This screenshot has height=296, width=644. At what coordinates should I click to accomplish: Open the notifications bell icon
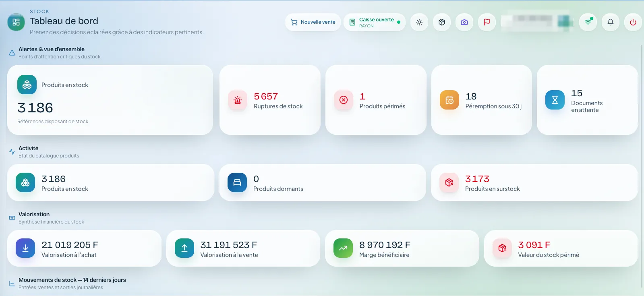click(611, 22)
